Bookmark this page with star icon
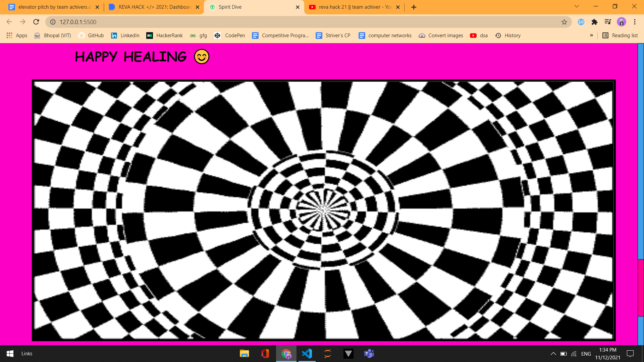This screenshot has width=644, height=362. [x=564, y=22]
